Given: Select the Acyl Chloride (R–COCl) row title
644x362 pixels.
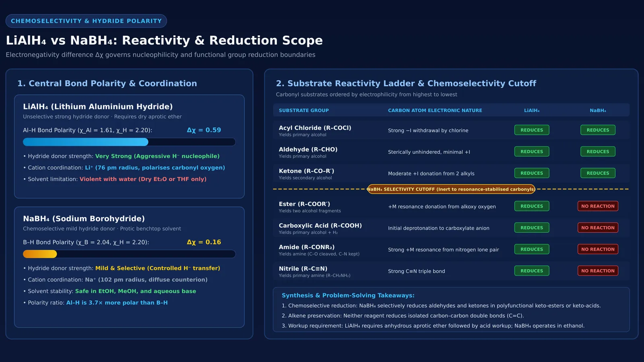Looking at the screenshot, I should click(x=315, y=128).
